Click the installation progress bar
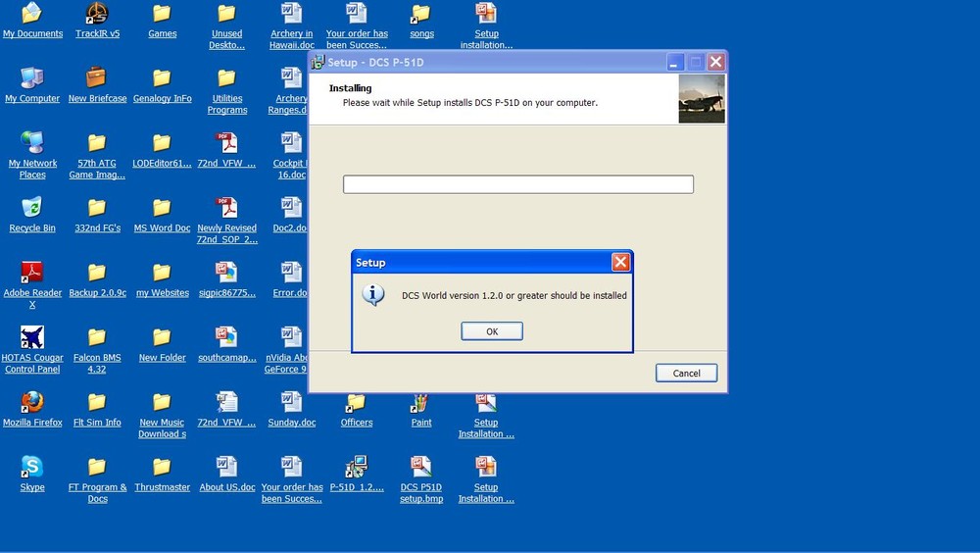 (x=518, y=184)
